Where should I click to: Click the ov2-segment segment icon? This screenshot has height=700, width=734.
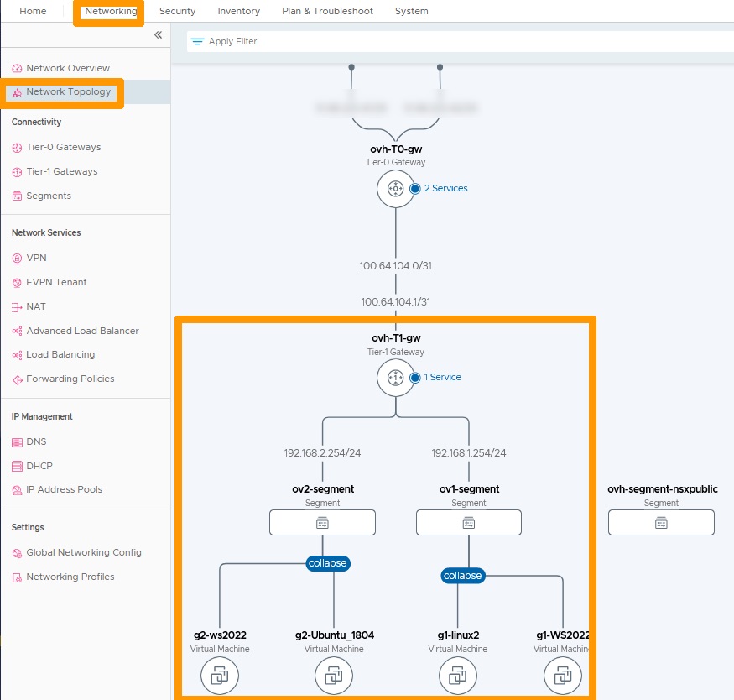click(x=322, y=522)
